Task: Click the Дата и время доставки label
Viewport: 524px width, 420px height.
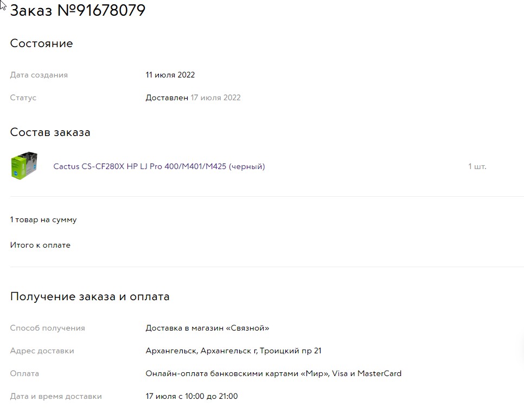Action: (x=56, y=396)
